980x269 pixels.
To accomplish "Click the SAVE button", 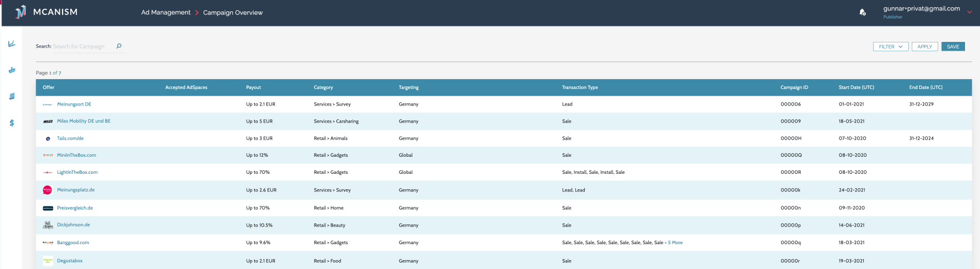I will click(953, 47).
